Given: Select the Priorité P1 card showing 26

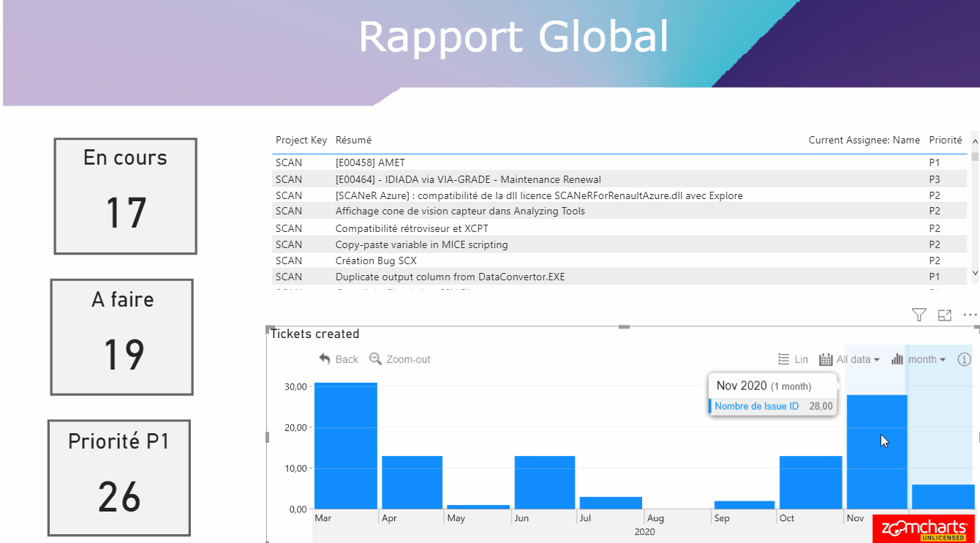Looking at the screenshot, I should tap(119, 478).
